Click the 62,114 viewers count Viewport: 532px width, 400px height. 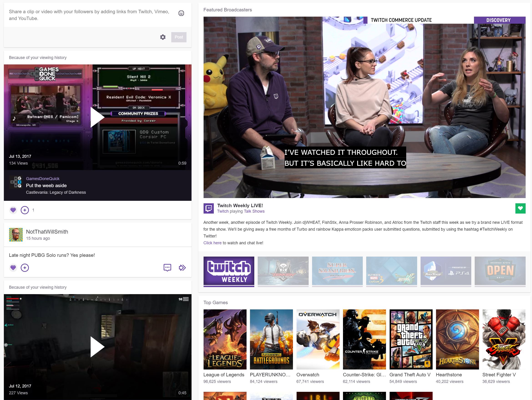(x=356, y=382)
